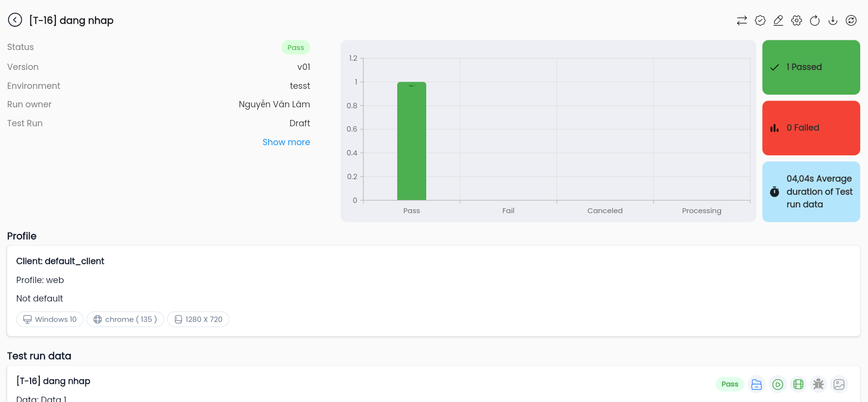This screenshot has height=402, width=868.
Task: Click the verified checkmark badge icon
Action: [x=760, y=20]
